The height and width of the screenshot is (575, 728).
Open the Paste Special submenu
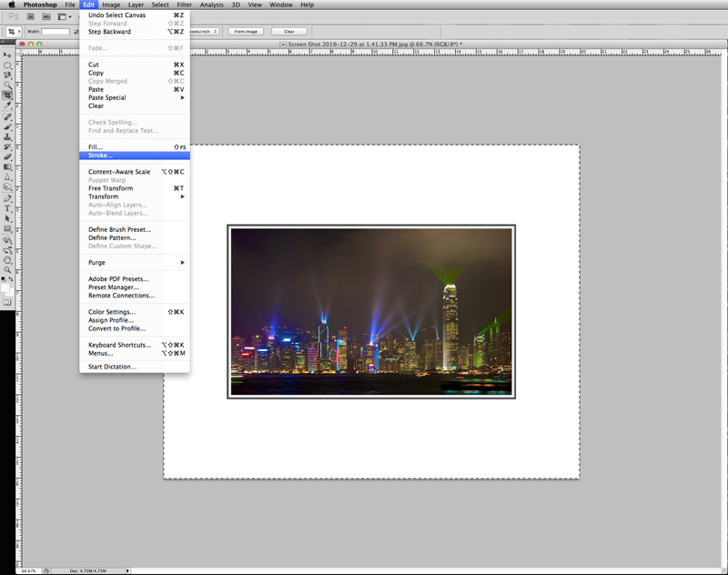[x=107, y=97]
